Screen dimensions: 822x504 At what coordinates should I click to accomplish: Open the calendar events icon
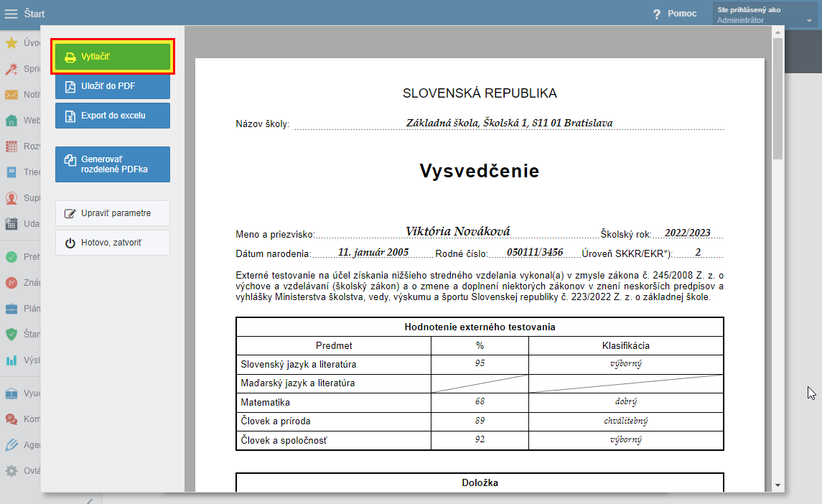pos(11,223)
